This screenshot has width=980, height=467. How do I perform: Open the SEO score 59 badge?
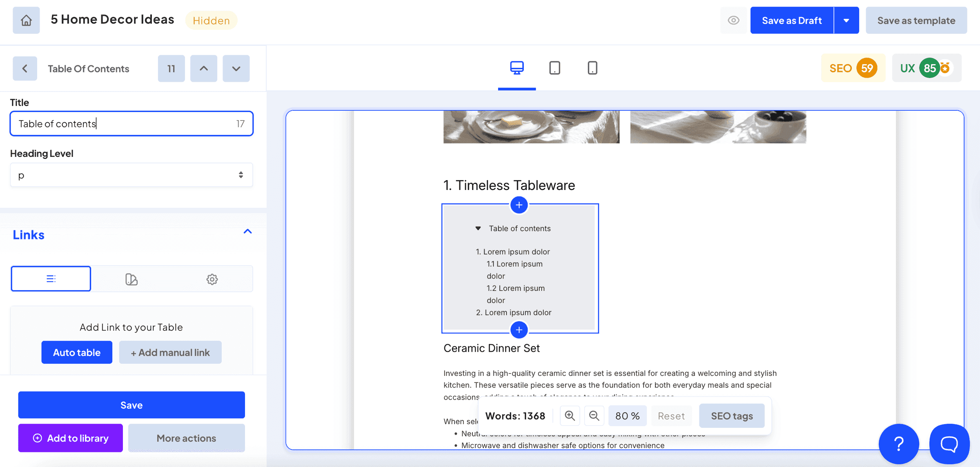click(x=853, y=68)
